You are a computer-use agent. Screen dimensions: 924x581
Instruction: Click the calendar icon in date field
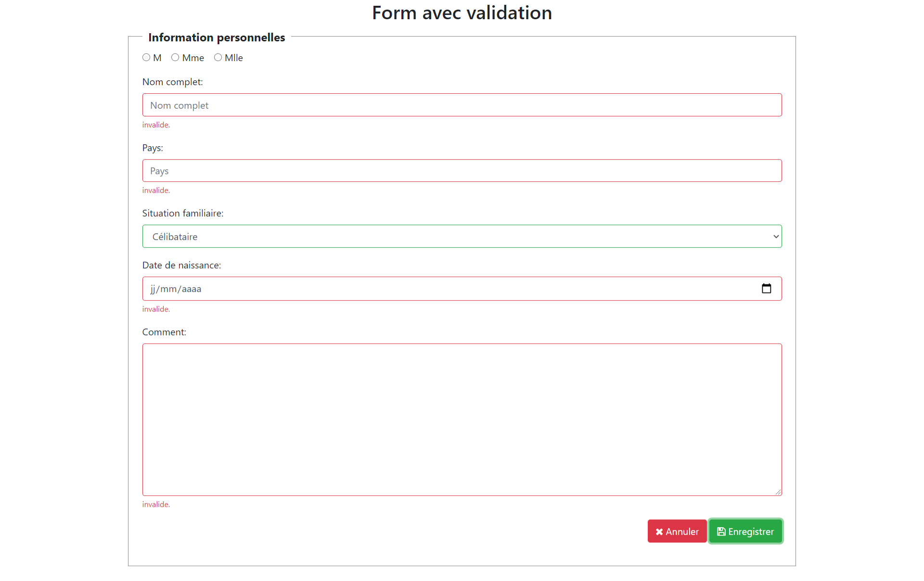tap(766, 289)
